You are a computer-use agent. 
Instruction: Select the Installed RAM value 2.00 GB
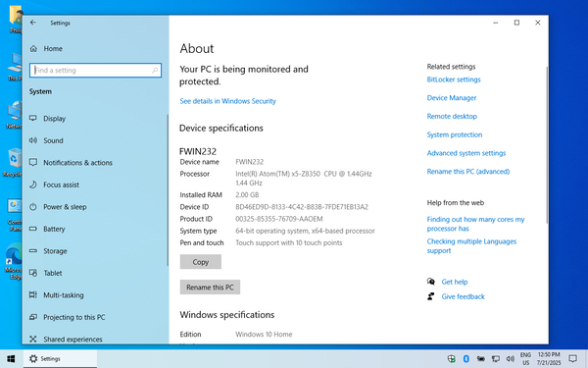pos(247,195)
